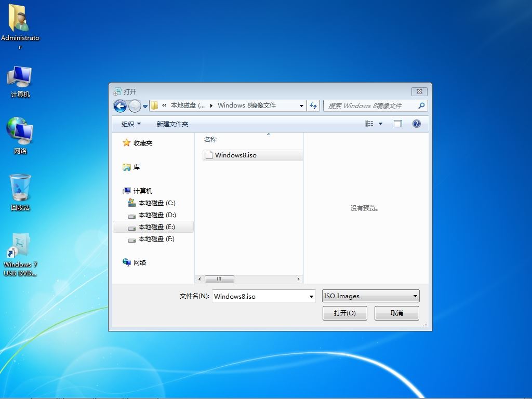Image resolution: width=532 pixels, height=399 pixels.
Task: Click 新建文件夹 button
Action: (x=172, y=124)
